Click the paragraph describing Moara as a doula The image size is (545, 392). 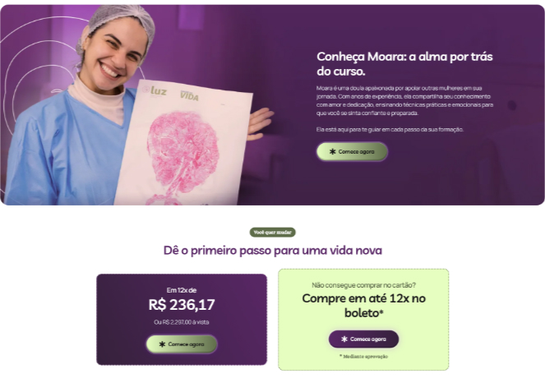(x=404, y=100)
